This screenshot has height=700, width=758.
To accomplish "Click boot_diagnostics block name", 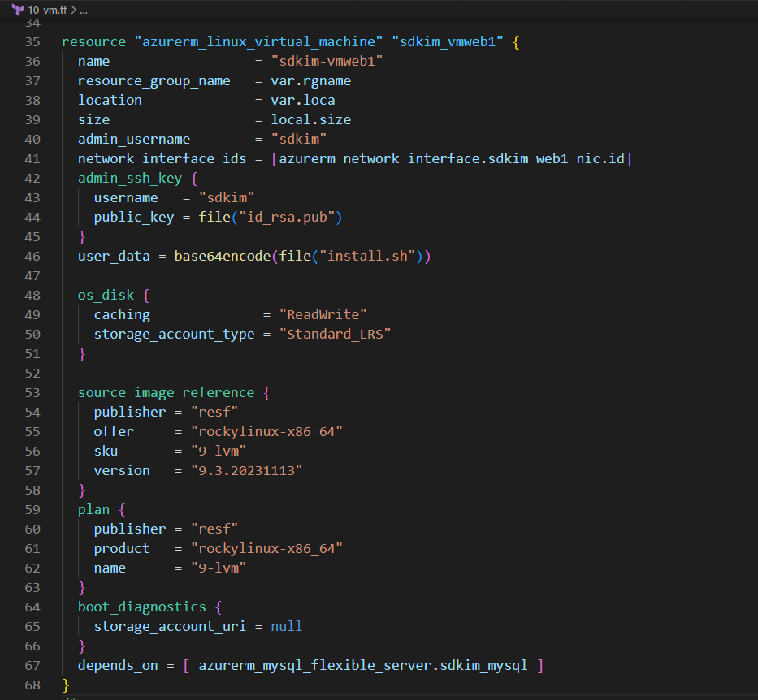I will (x=142, y=607).
